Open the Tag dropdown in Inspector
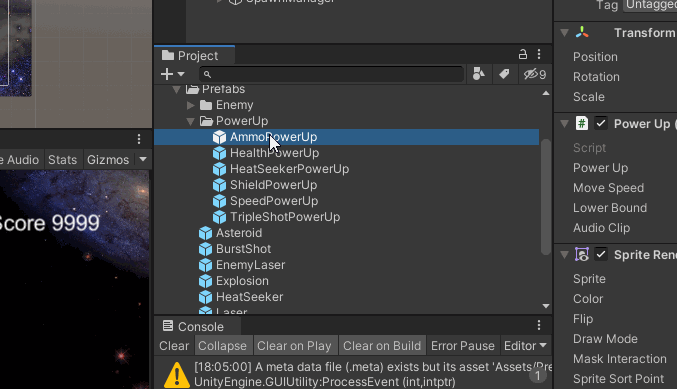Viewport: 677px width, 389px height. (x=651, y=5)
